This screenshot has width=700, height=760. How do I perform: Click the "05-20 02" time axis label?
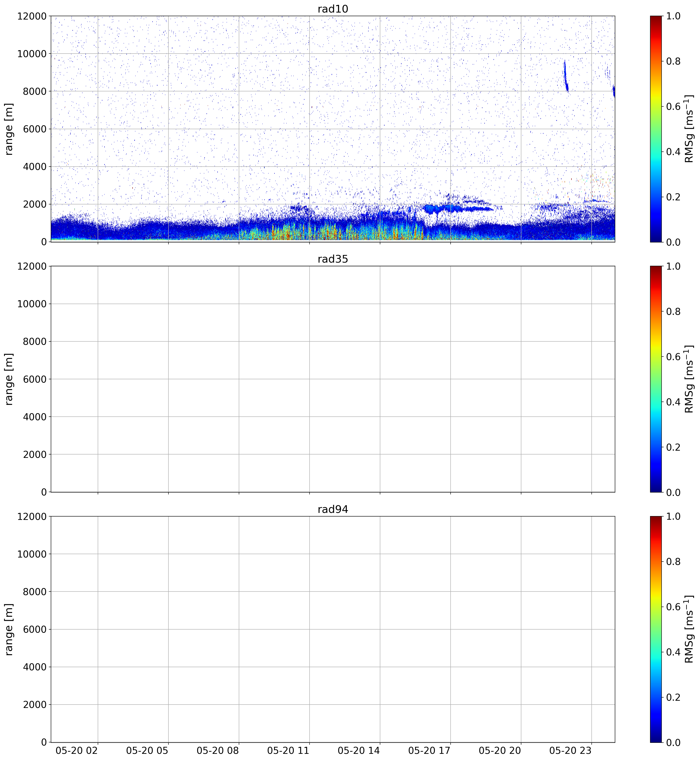pos(77,750)
